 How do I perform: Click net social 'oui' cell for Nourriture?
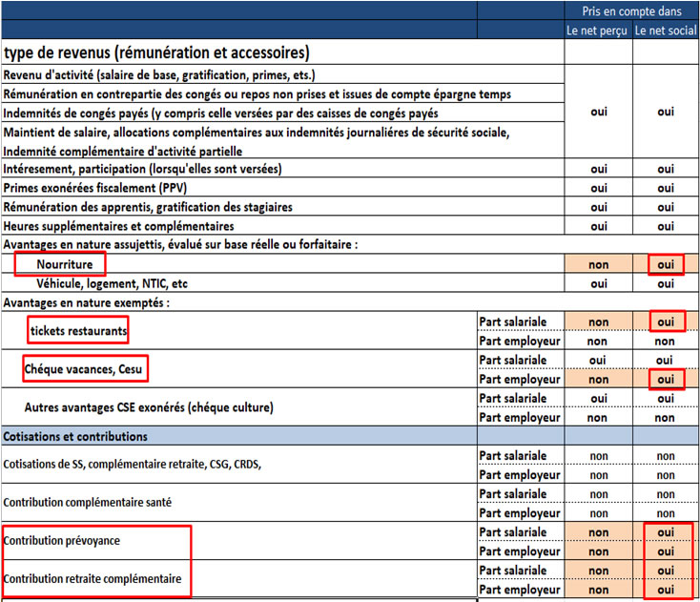[x=666, y=264]
